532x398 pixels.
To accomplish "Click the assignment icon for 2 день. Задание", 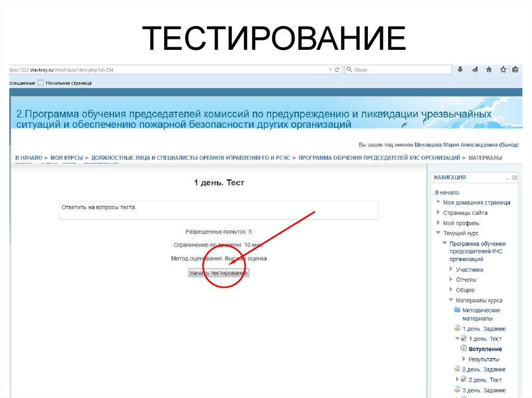I will pyautogui.click(x=457, y=369).
